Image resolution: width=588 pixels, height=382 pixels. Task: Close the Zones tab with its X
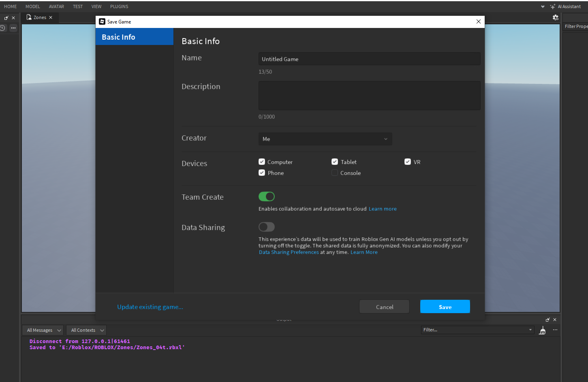point(51,17)
